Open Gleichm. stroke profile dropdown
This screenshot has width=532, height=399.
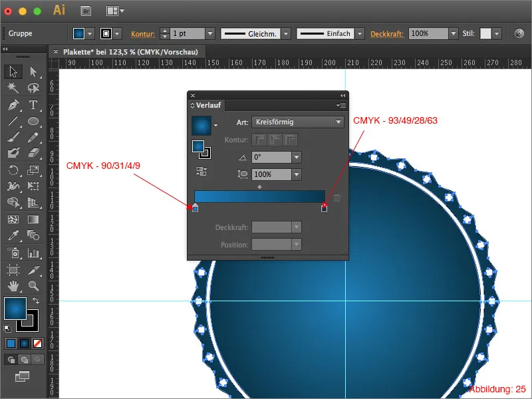[x=286, y=34]
